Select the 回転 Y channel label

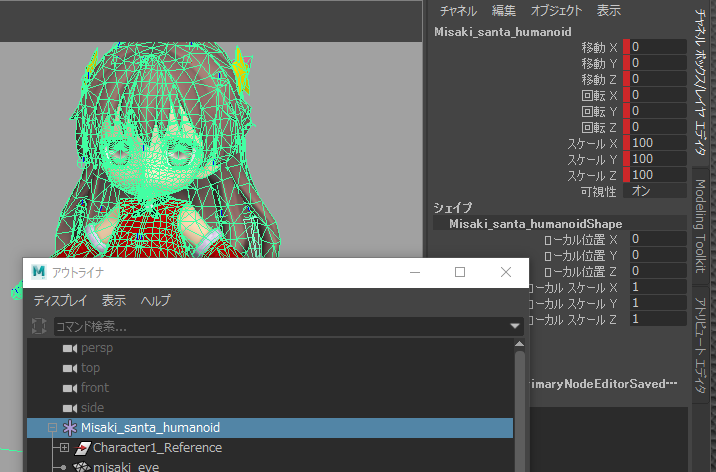coord(599,111)
